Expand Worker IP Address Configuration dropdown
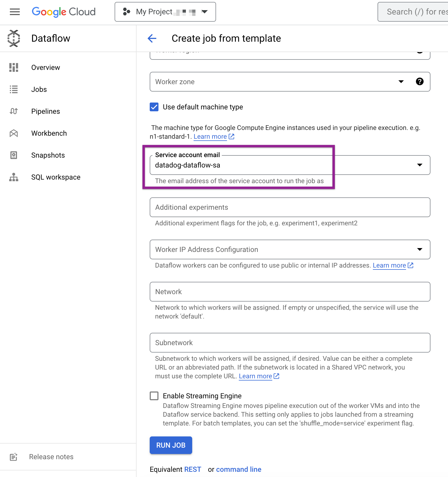Image resolution: width=448 pixels, height=477 pixels. point(419,249)
